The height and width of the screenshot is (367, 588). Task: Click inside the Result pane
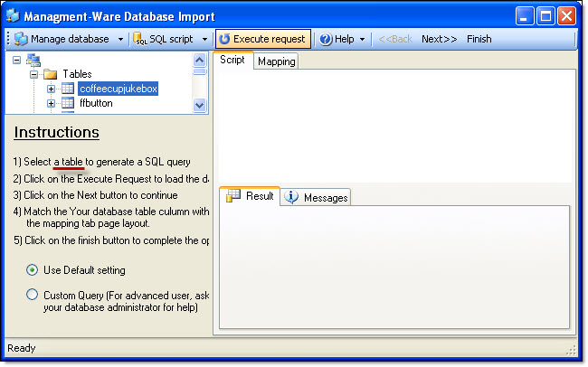[x=394, y=267]
